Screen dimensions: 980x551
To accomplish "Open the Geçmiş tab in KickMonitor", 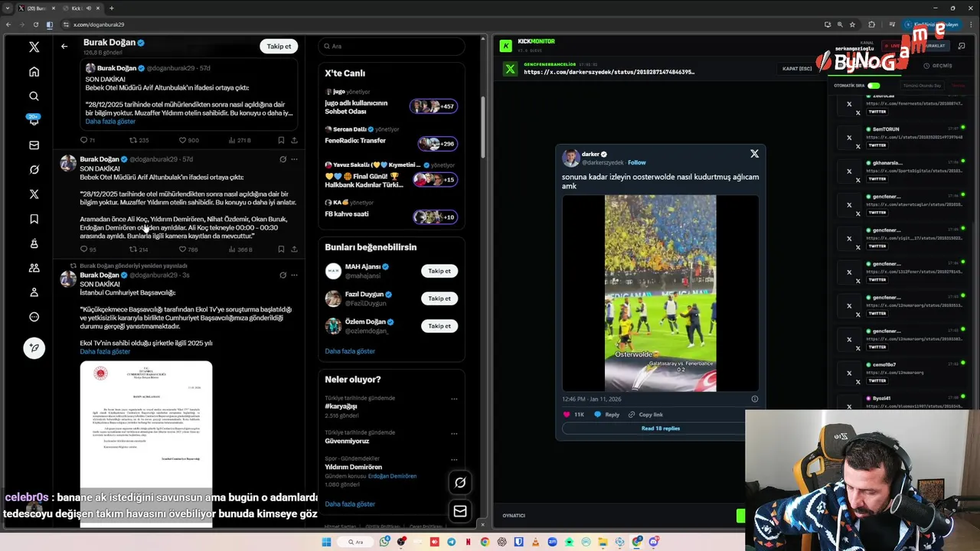I will tap(938, 66).
